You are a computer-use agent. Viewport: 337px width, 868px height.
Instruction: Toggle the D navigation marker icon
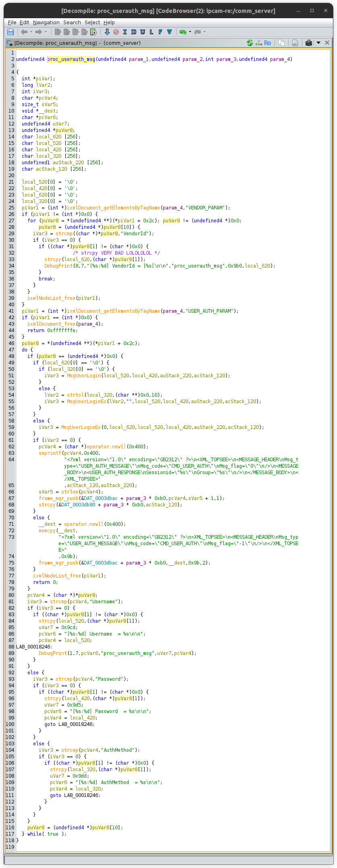[134, 32]
